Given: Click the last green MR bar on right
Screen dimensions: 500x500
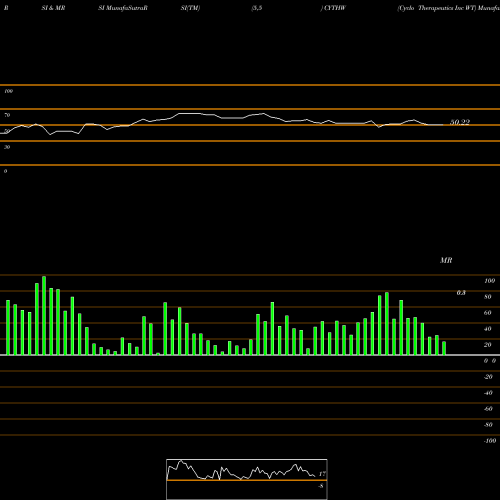Looking at the screenshot, I should [x=444, y=348].
